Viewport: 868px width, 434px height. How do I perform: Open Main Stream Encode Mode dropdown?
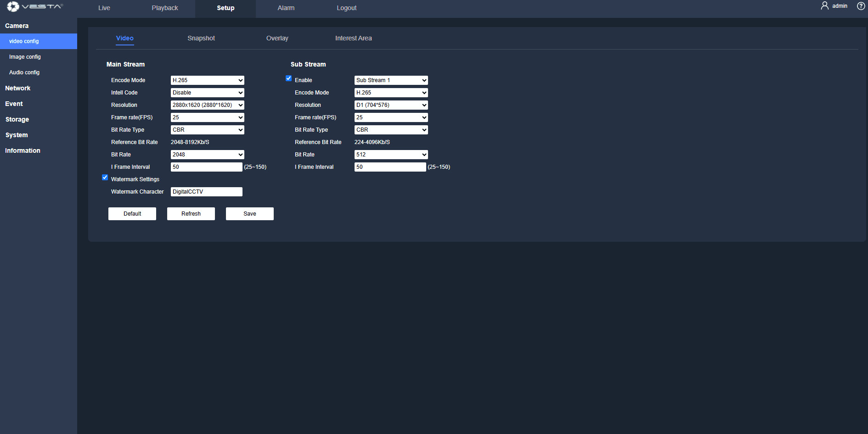pyautogui.click(x=207, y=80)
